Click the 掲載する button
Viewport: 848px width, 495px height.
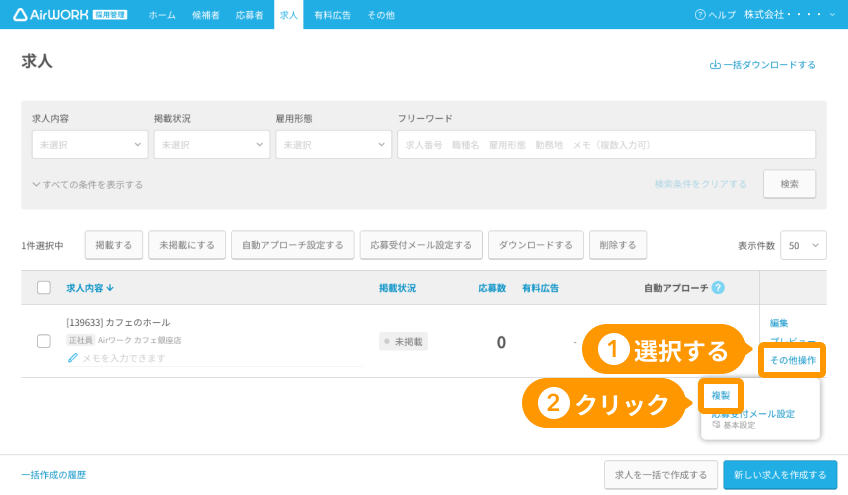[x=114, y=245]
